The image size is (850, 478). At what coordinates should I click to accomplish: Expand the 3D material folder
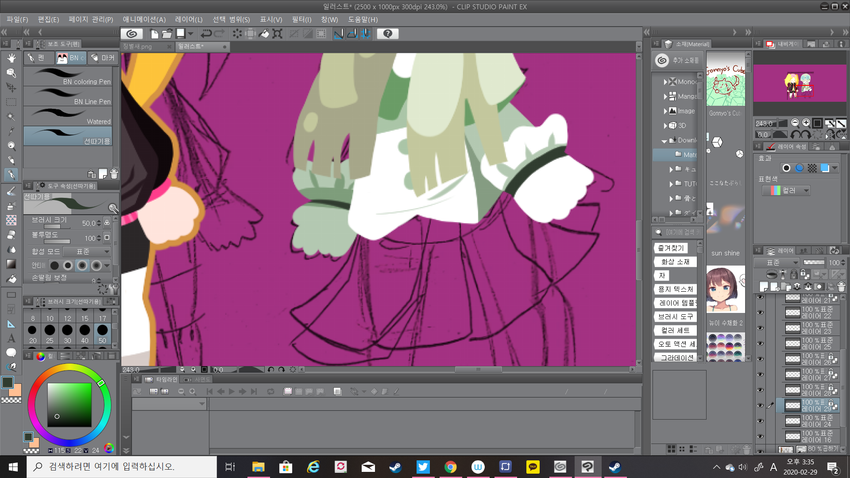coord(666,126)
